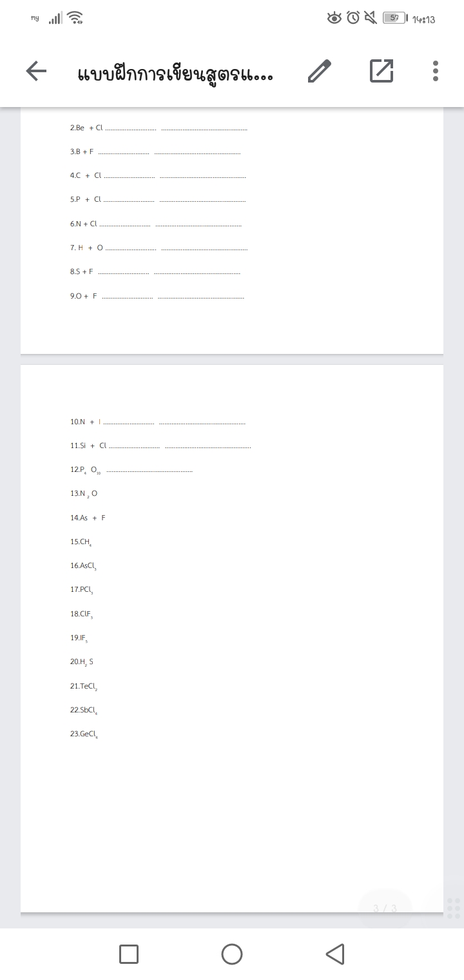Tap the Android home circle button
The width and height of the screenshot is (464, 980).
[x=232, y=954]
